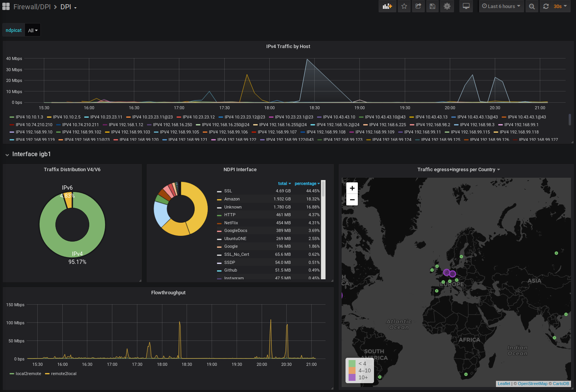Viewport: 576px width, 392px height.
Task: Open the 30s refresh interval dropdown
Action: (560, 6)
